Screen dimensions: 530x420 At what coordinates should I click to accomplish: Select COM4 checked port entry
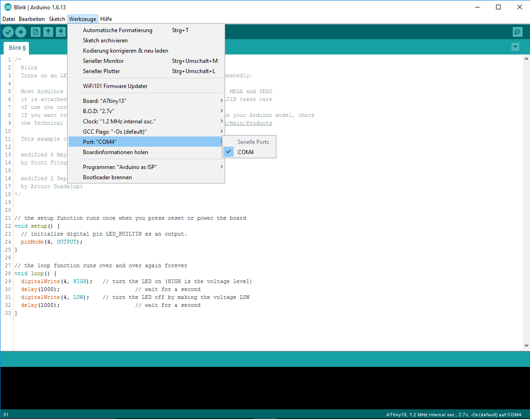(249, 152)
